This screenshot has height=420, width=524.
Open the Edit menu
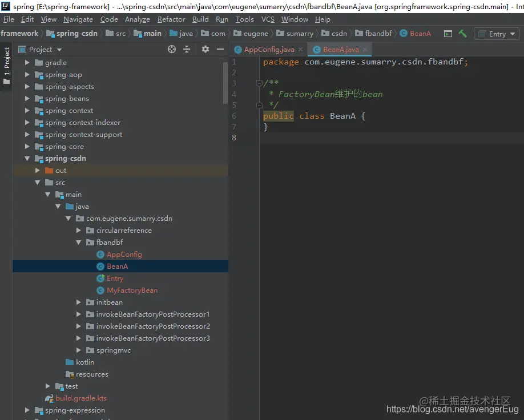coord(27,19)
